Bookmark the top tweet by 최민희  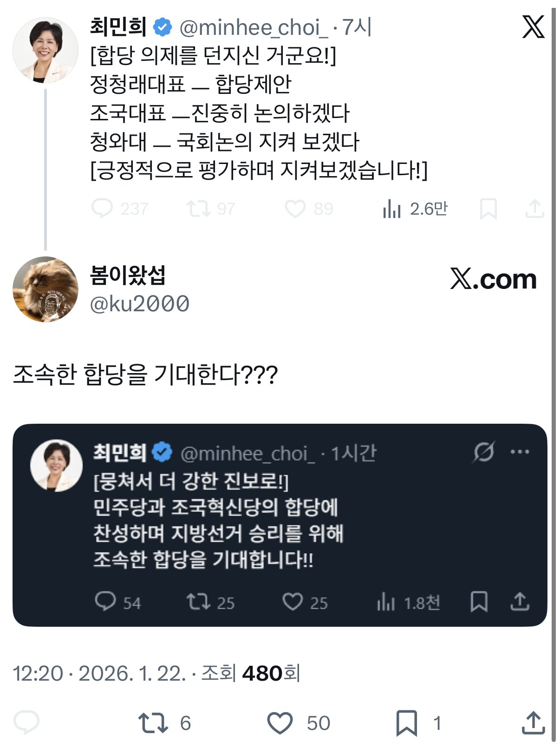tap(488, 209)
